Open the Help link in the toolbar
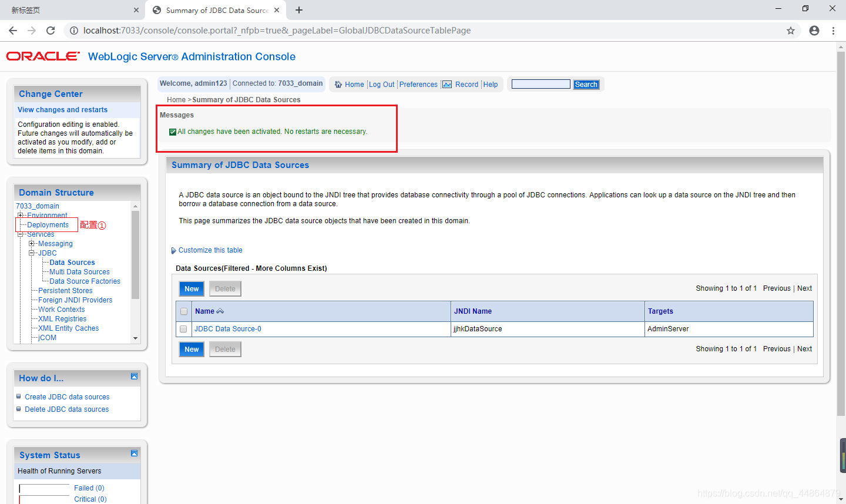Screen dimensions: 846x504 (x=491, y=85)
